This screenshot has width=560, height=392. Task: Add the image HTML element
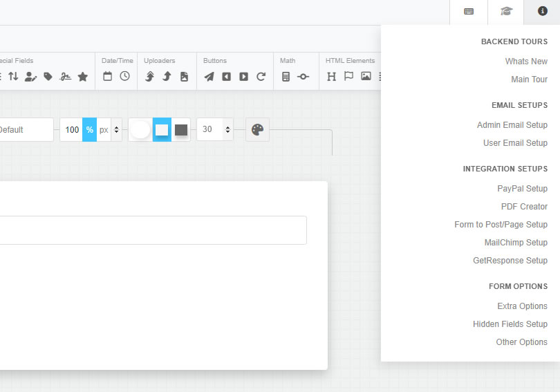point(366,76)
